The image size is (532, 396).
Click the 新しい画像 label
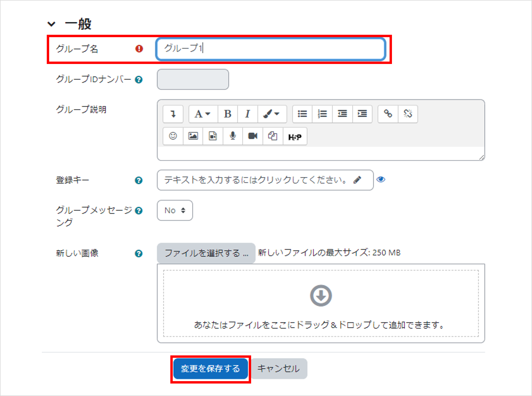point(77,253)
